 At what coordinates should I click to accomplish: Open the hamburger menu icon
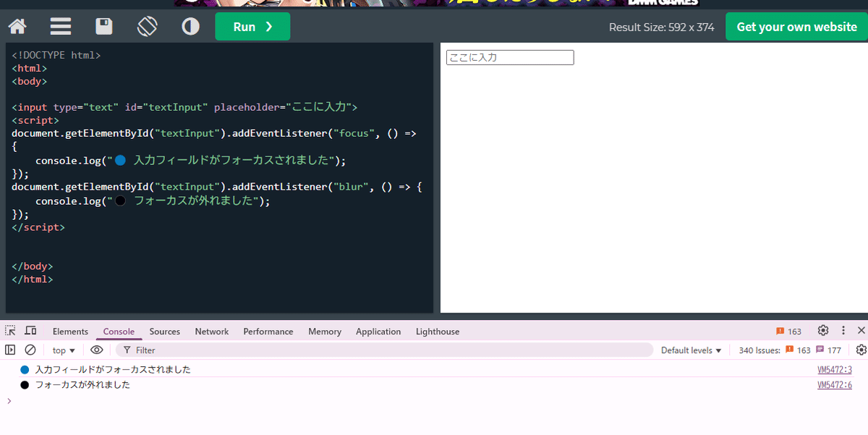point(61,27)
